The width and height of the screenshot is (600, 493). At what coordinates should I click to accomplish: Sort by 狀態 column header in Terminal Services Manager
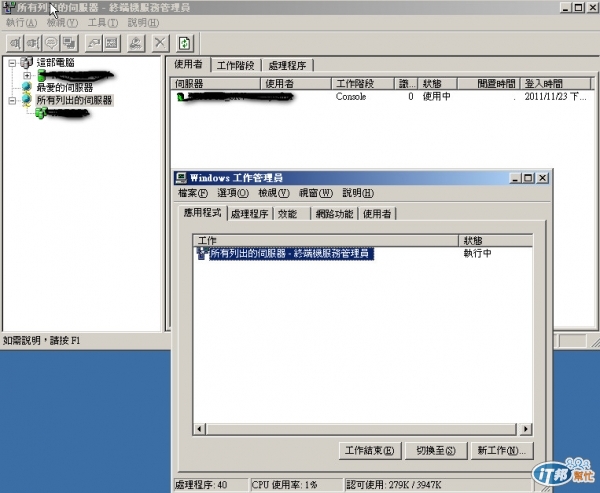437,83
